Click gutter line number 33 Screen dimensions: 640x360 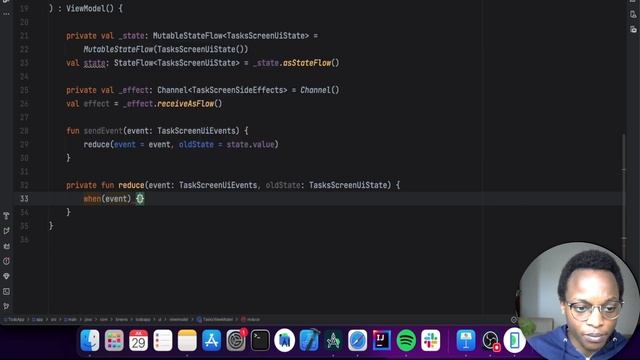24,199
